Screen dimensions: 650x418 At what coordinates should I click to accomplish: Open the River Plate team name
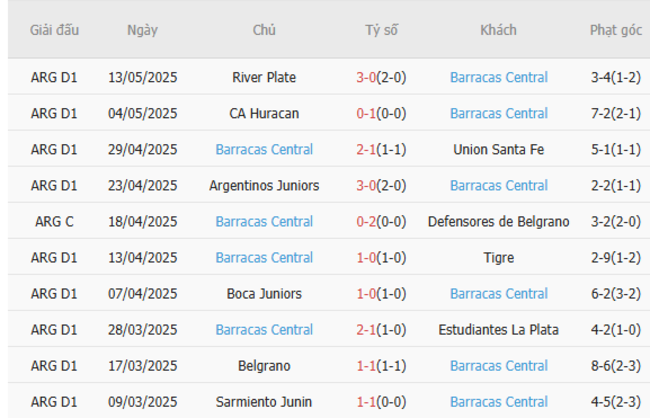click(264, 77)
